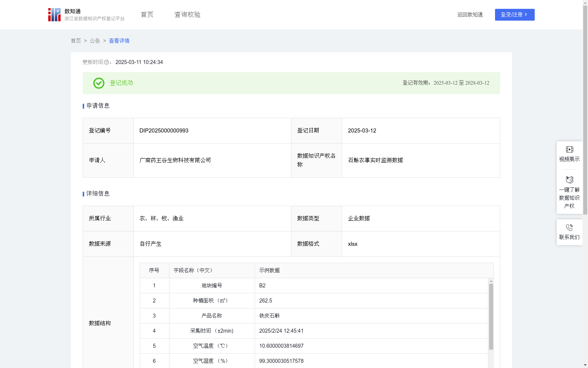Click the 企业数据 data type value
Image resolution: width=588 pixels, height=368 pixels.
pyautogui.click(x=359, y=219)
